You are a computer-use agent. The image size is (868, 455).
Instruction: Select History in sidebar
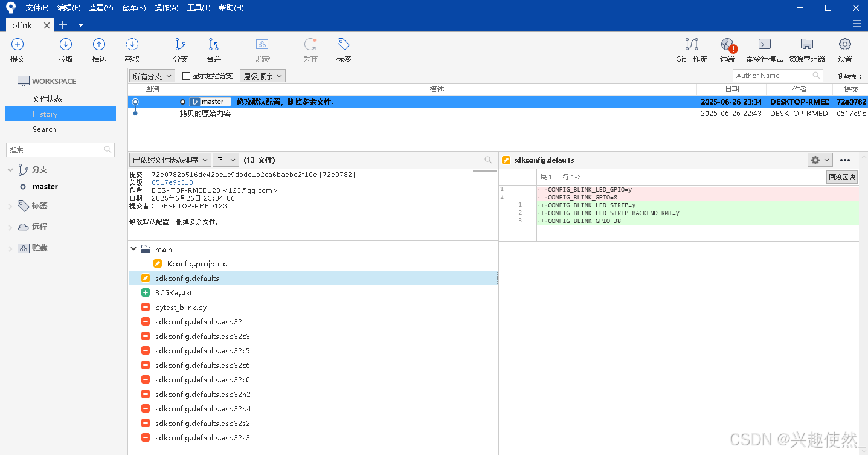coord(60,114)
